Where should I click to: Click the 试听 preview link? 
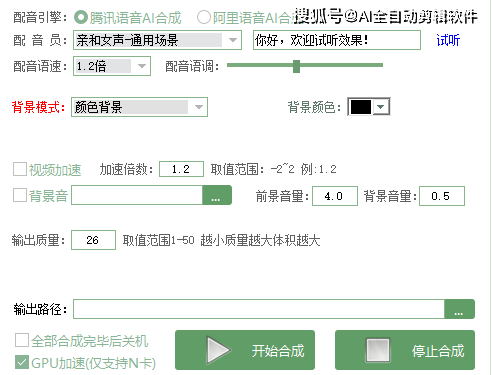coord(448,40)
